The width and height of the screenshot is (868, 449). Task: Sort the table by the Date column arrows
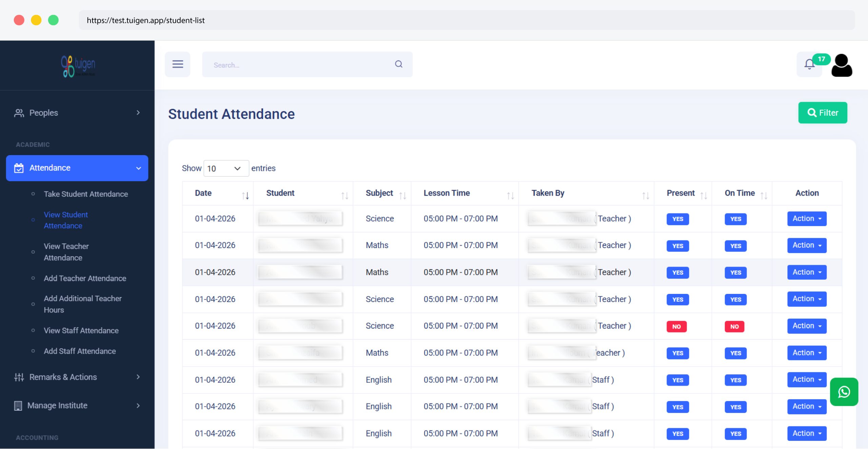(245, 195)
